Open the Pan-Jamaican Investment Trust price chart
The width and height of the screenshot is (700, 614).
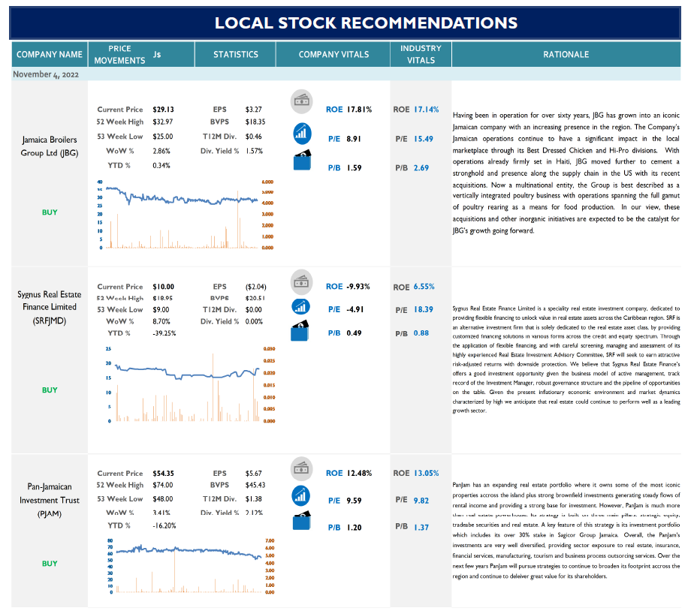click(191, 566)
